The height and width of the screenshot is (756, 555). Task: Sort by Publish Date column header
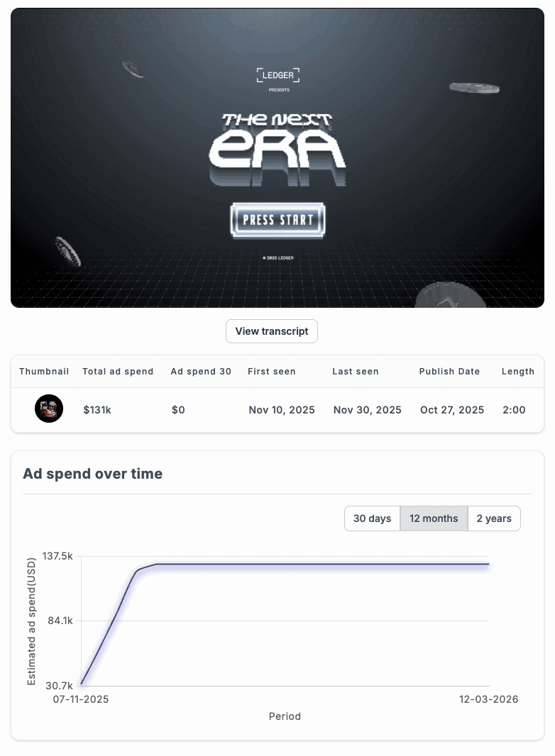point(449,371)
